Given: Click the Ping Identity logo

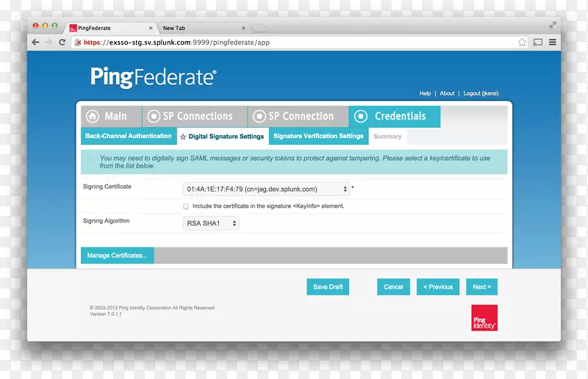Looking at the screenshot, I should (484, 317).
